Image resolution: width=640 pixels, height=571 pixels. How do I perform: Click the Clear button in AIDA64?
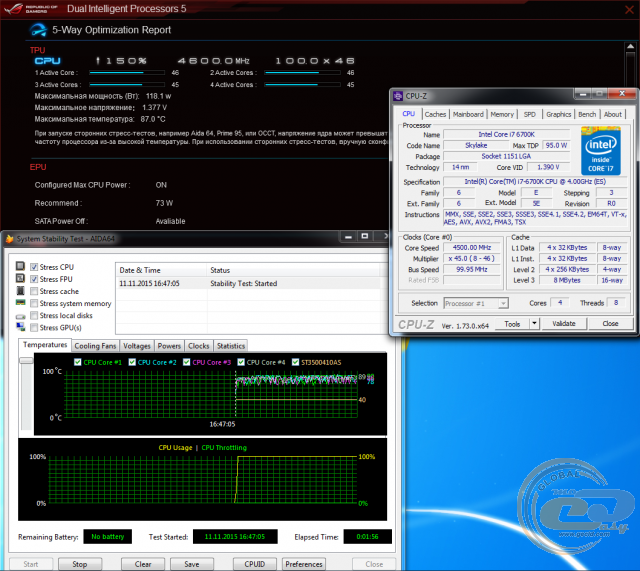pyautogui.click(x=143, y=564)
